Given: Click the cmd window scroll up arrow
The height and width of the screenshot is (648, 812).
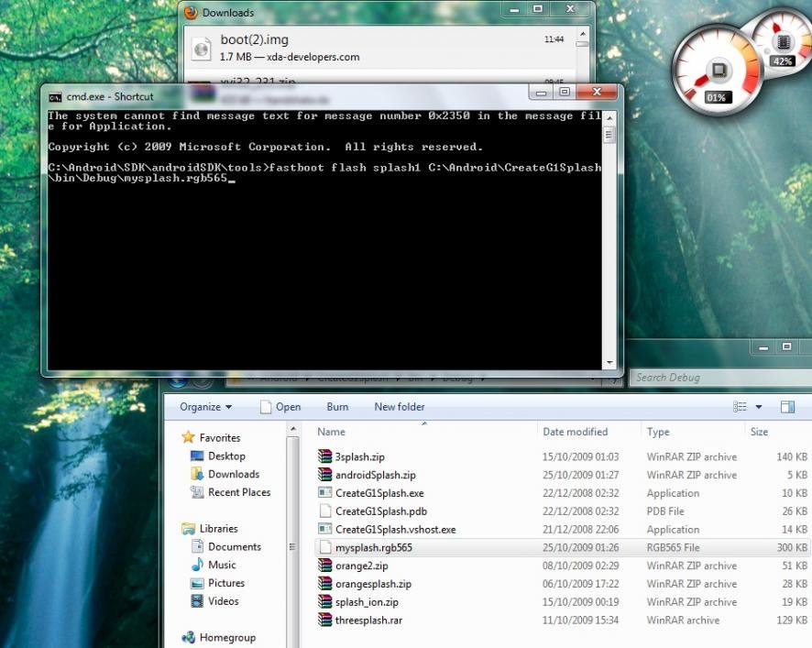Looking at the screenshot, I should (x=609, y=118).
